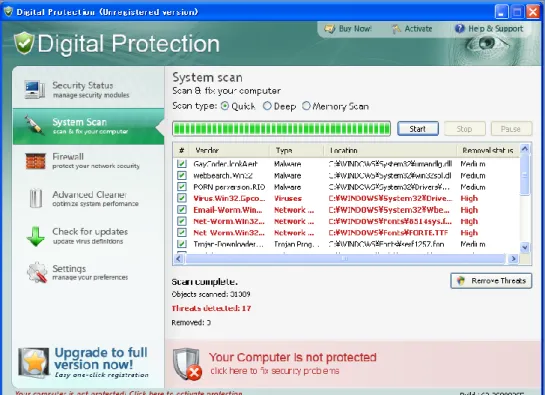This screenshot has width=545, height=395.
Task: Select the Memory Scan type
Action: (306, 106)
